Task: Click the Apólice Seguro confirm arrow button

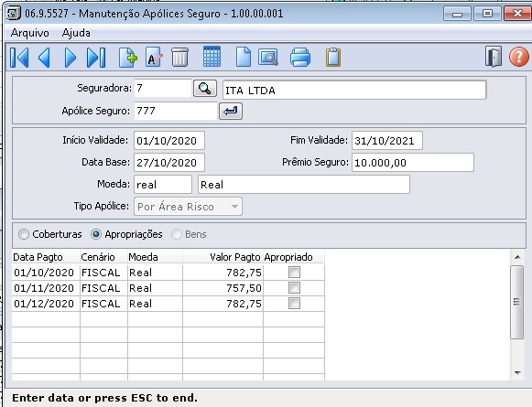Action: tap(231, 112)
